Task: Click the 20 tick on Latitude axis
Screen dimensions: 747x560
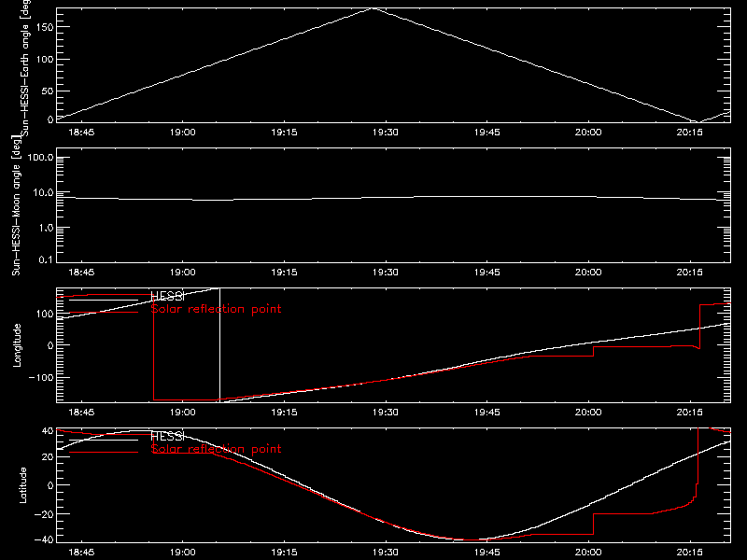Action: 48,457
